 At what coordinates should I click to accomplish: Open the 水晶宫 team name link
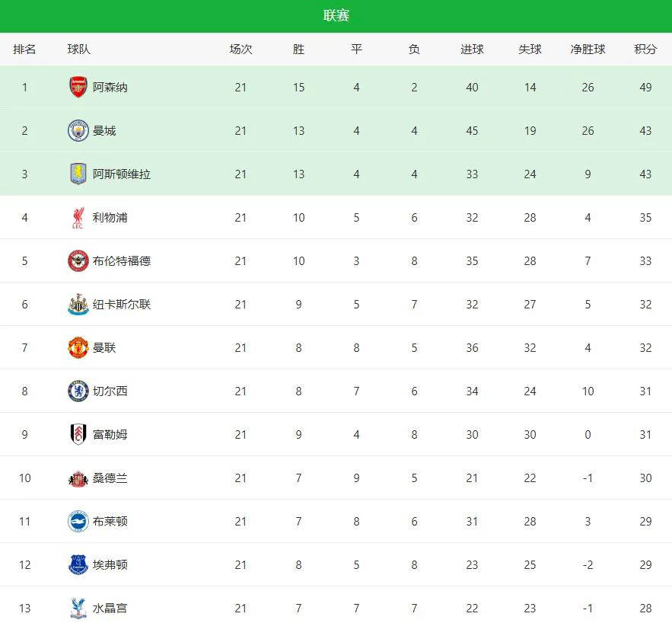[110, 609]
